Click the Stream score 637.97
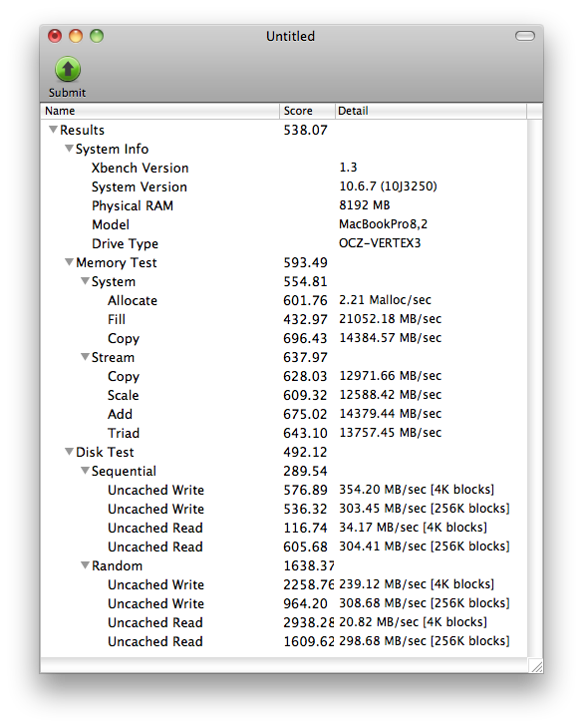583x728 pixels. pos(305,357)
